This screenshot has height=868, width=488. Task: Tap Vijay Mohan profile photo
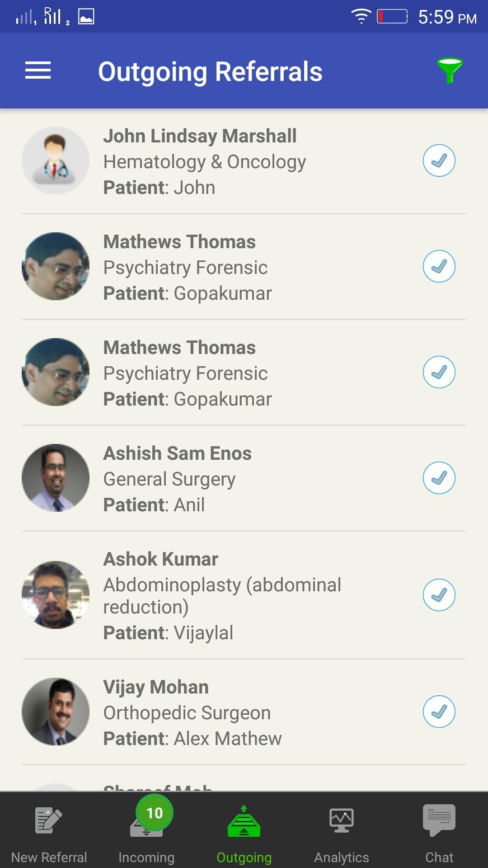(56, 712)
